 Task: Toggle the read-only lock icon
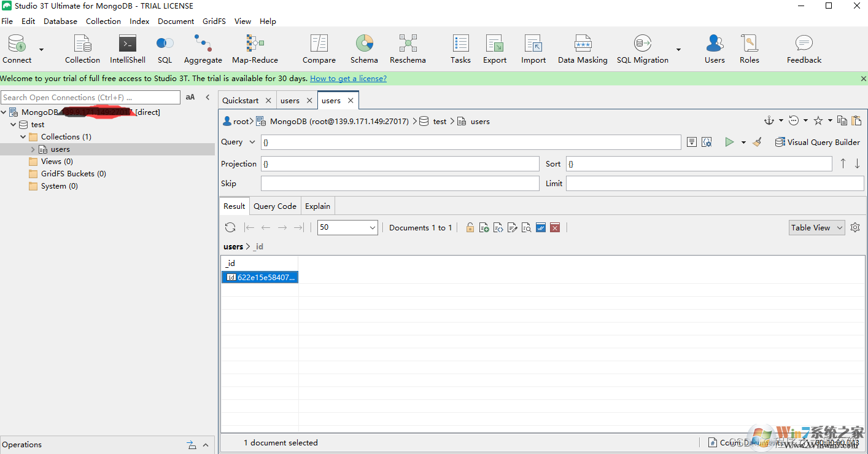470,227
